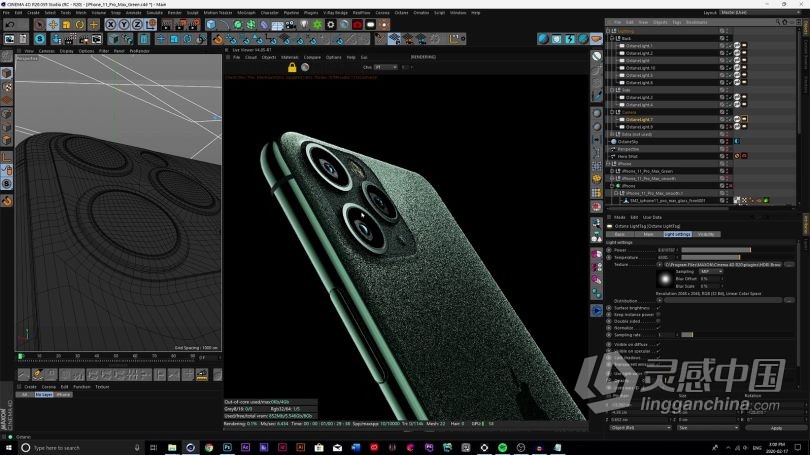Click the search icon in Object Manager
810x455 pixels.
(x=778, y=22)
